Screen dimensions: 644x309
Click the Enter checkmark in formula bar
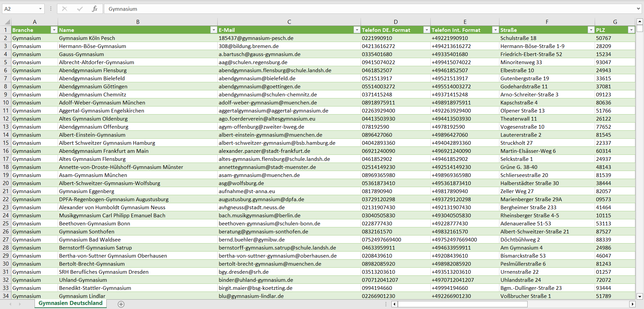(x=80, y=9)
